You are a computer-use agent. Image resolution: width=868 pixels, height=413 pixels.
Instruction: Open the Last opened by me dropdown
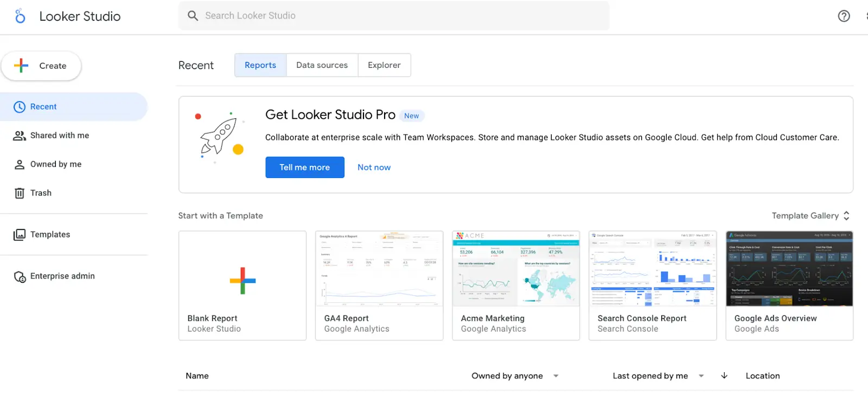[x=658, y=376]
